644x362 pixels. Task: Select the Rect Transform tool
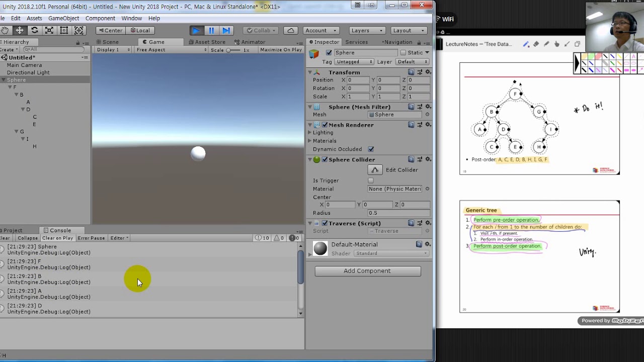(64, 30)
